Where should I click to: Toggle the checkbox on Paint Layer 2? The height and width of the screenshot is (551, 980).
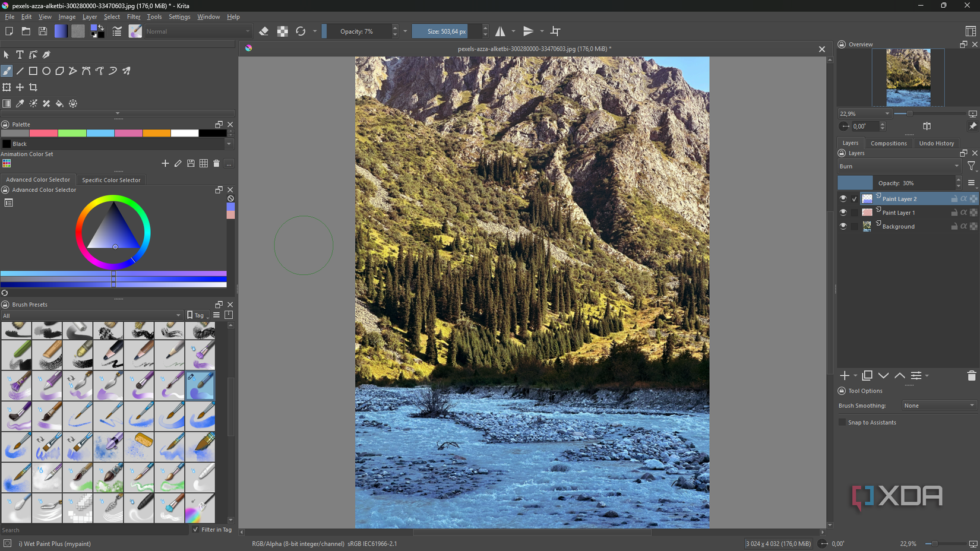point(855,199)
